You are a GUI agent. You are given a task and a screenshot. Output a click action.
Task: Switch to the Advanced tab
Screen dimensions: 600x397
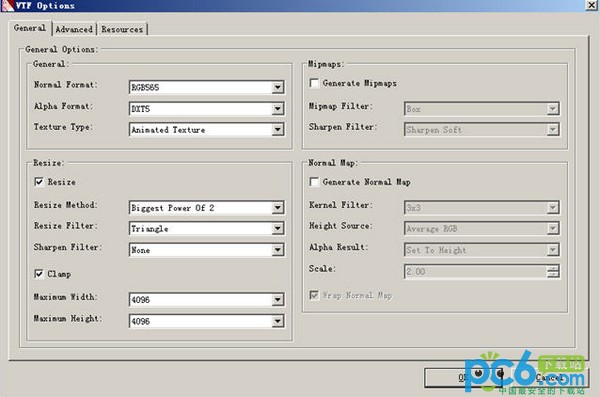click(x=74, y=29)
